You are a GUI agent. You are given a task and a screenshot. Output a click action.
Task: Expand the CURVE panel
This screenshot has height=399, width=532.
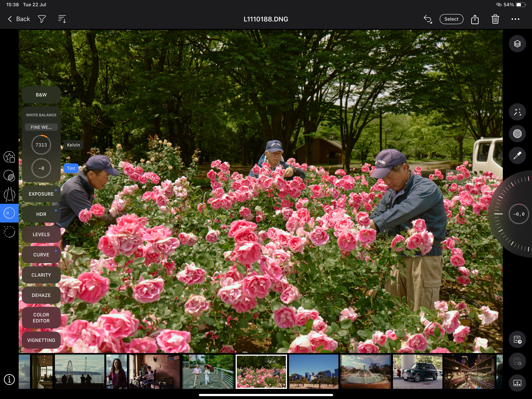pos(41,255)
